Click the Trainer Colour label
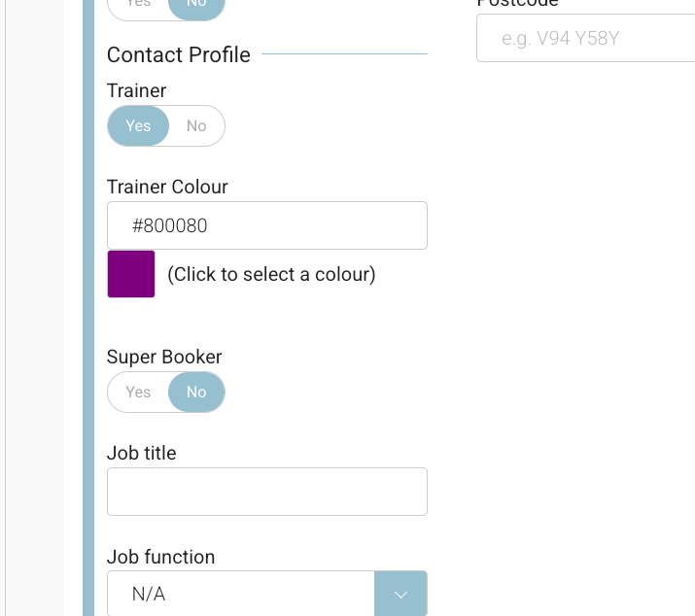The width and height of the screenshot is (695, 616). tap(167, 187)
